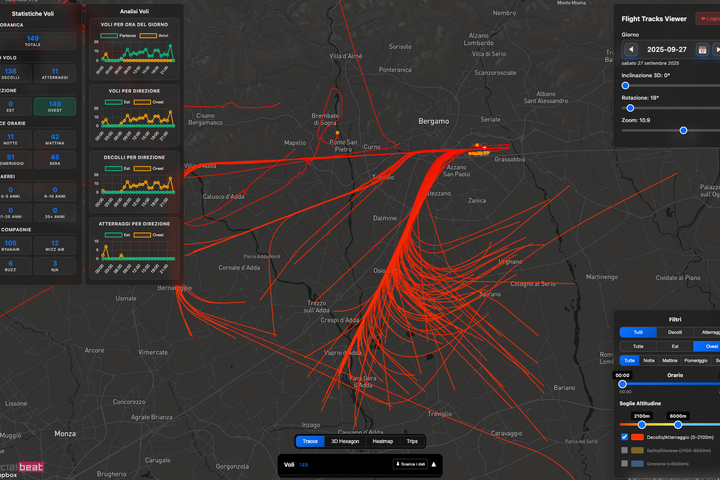720x480 pixels.
Task: Select the Tutte direction filter
Action: pyautogui.click(x=638, y=346)
